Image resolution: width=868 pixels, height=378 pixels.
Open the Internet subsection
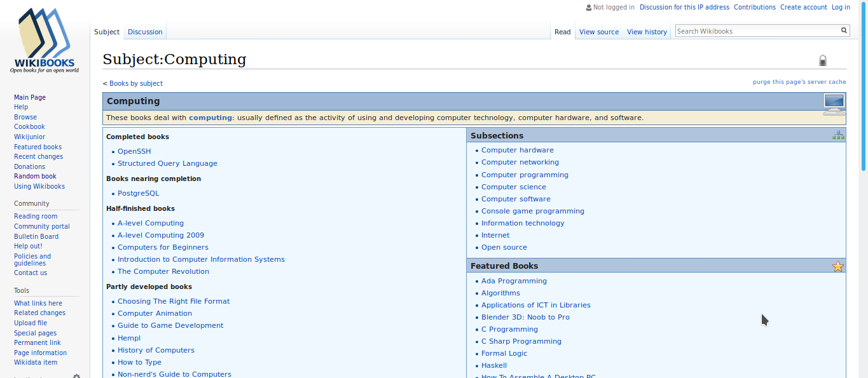[495, 235]
